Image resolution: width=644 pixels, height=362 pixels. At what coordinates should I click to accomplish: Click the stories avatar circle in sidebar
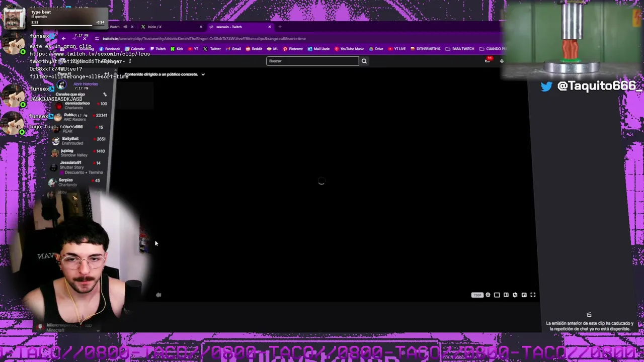pos(61,85)
